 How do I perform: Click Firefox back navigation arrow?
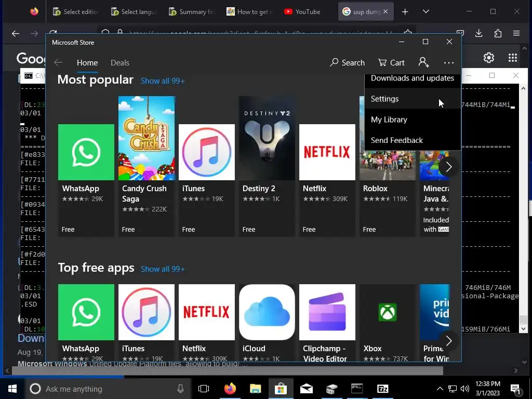[15, 33]
